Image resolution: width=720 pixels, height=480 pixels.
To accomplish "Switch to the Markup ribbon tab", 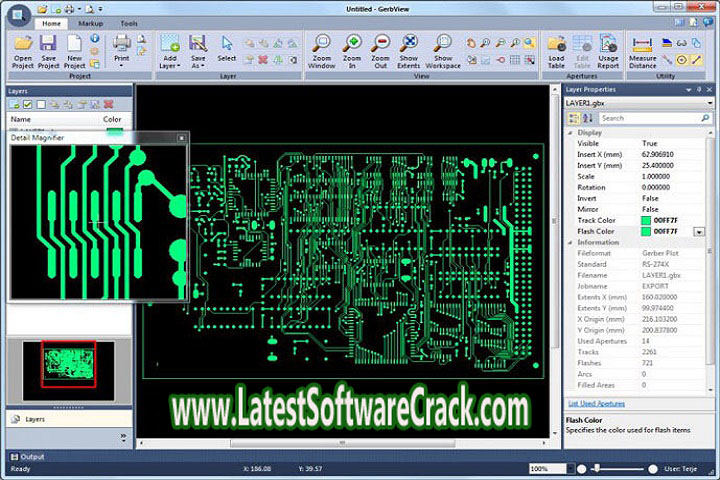I will 91,22.
